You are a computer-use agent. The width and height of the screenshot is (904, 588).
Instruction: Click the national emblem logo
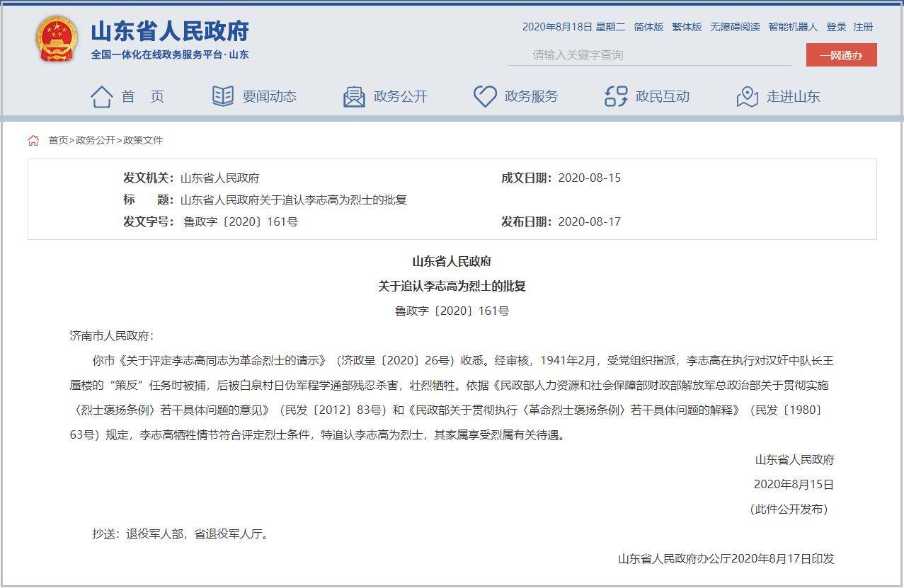tap(57, 40)
